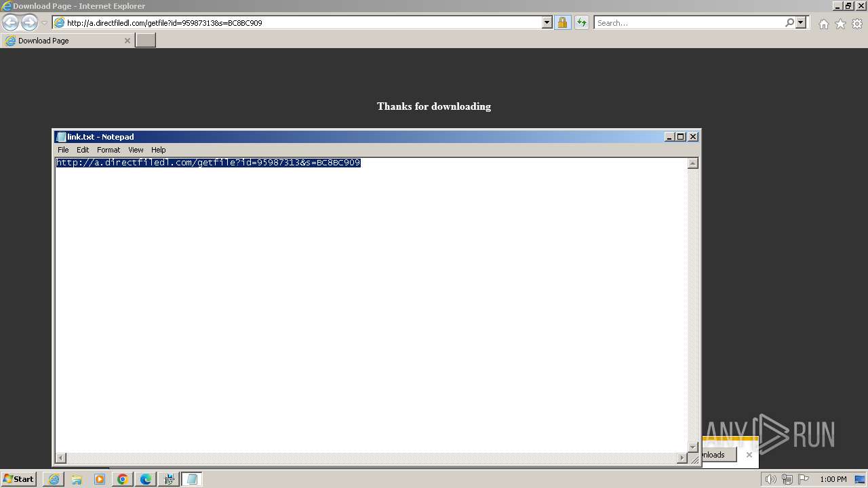Minimize the Internet Explorer window
Image resolution: width=868 pixels, height=488 pixels.
838,6
